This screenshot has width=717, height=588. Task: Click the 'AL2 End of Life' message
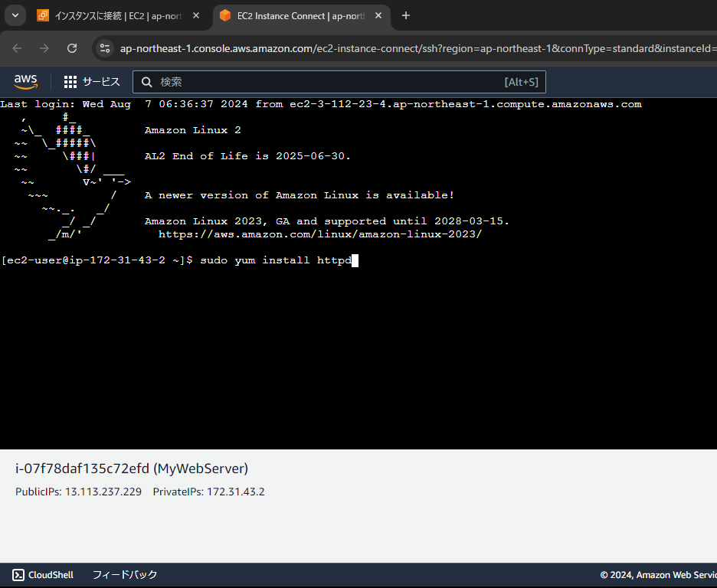point(247,156)
